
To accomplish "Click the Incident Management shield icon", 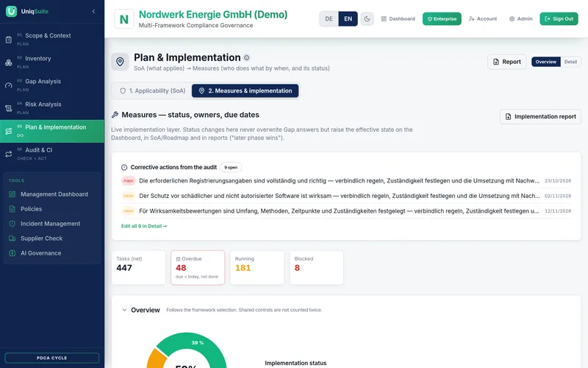I will 12,224.
